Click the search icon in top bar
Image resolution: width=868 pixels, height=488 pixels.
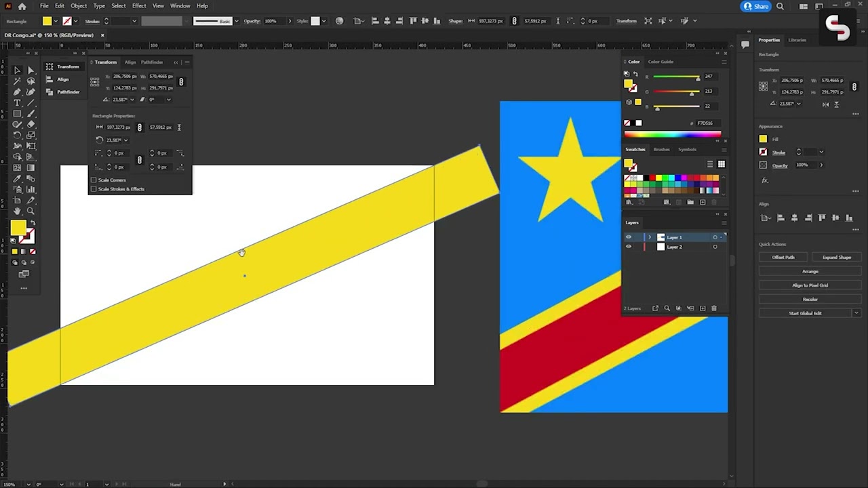click(780, 6)
